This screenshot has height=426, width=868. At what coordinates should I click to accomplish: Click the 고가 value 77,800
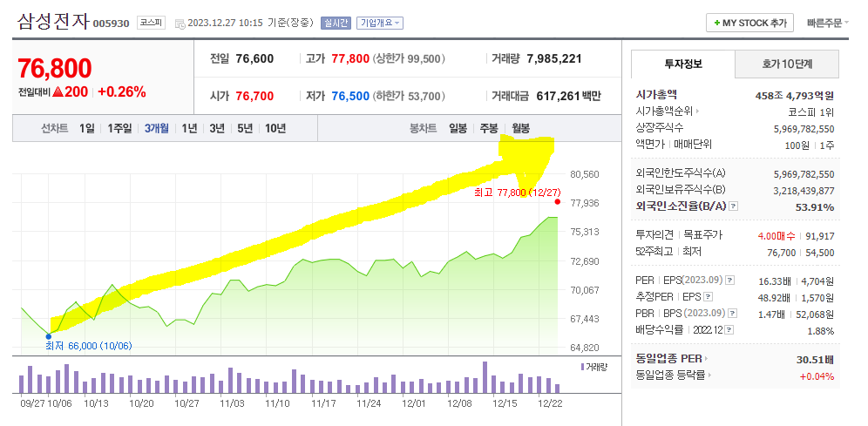[x=350, y=58]
